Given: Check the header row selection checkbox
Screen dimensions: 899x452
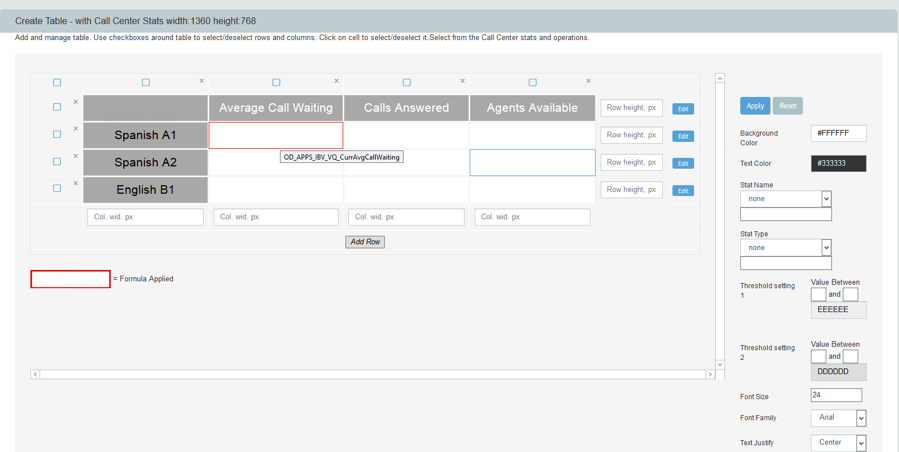Looking at the screenshot, I should pyautogui.click(x=57, y=107).
